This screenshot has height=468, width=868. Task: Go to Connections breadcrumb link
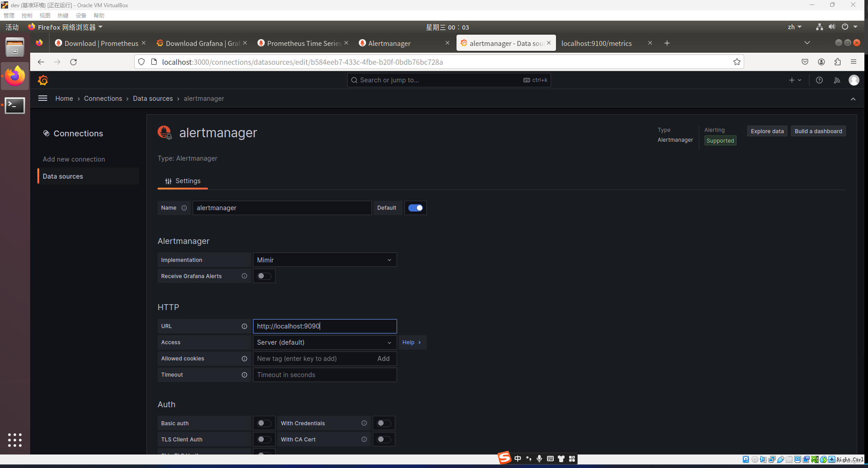[x=103, y=99]
